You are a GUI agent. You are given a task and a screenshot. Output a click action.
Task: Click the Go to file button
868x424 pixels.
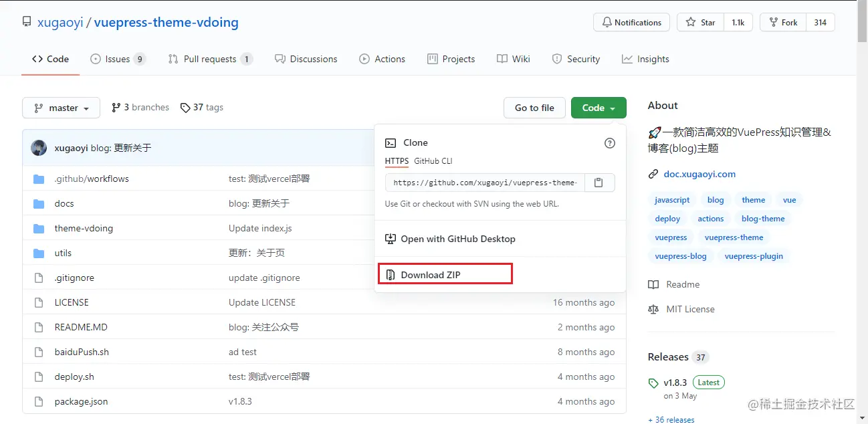tap(534, 108)
